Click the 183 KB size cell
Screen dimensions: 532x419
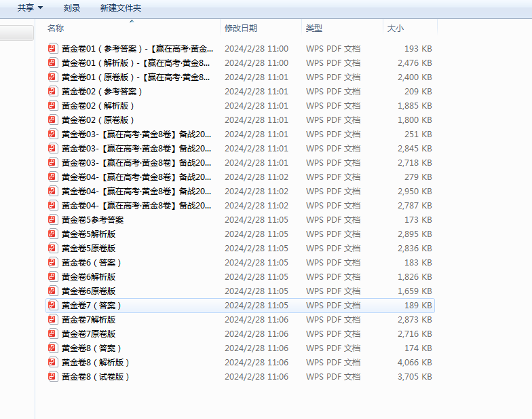coord(418,262)
